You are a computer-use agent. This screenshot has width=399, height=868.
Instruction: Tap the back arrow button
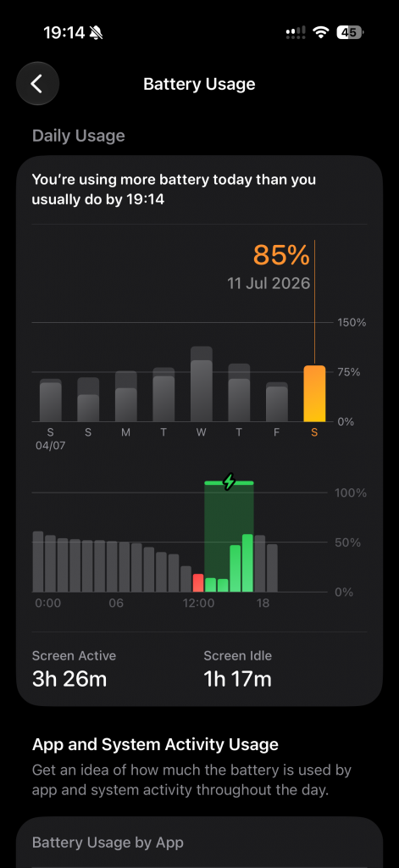pyautogui.click(x=37, y=84)
